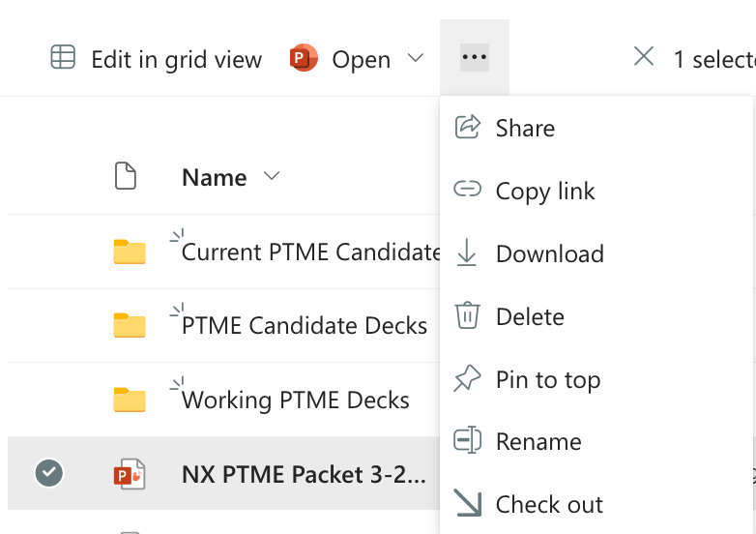The height and width of the screenshot is (534, 756).
Task: Click the Rename icon in menu
Action: [468, 442]
